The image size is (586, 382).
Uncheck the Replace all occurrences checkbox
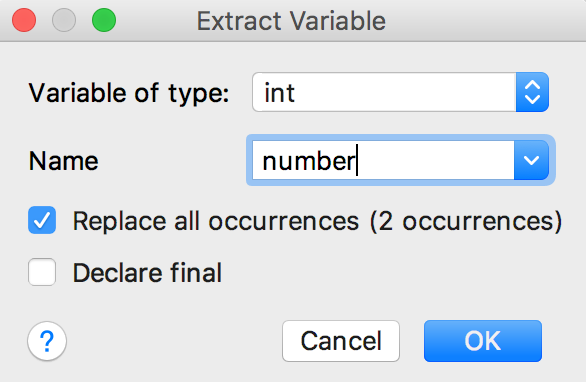click(42, 220)
